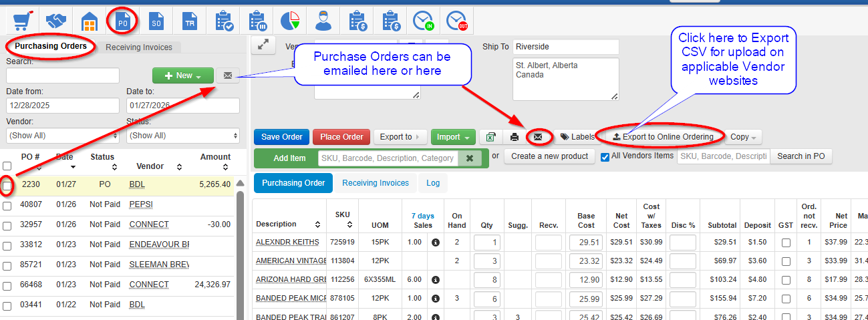The height and width of the screenshot is (320, 868).
Task: Open the Log tab
Action: pos(433,183)
